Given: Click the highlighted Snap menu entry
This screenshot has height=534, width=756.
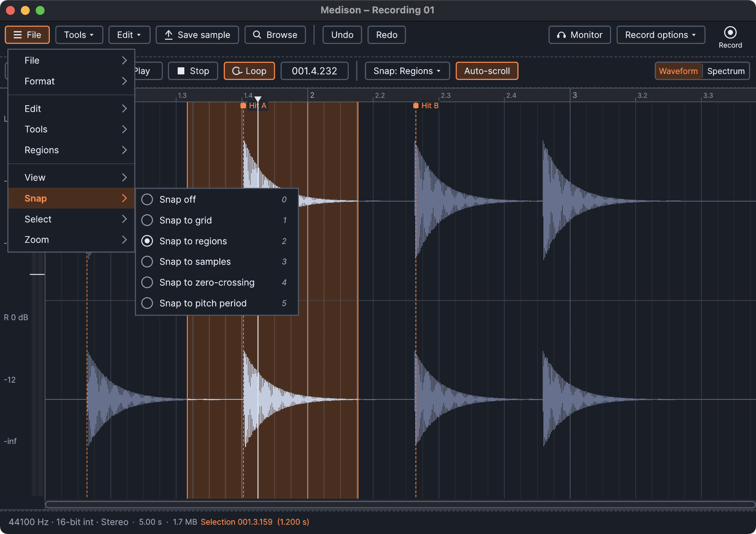Looking at the screenshot, I should (x=71, y=198).
